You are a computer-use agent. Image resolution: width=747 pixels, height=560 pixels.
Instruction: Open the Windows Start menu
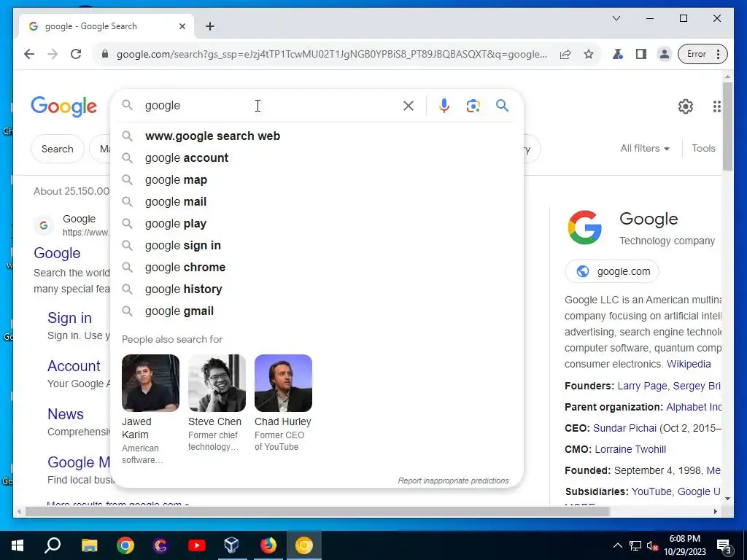point(18,545)
